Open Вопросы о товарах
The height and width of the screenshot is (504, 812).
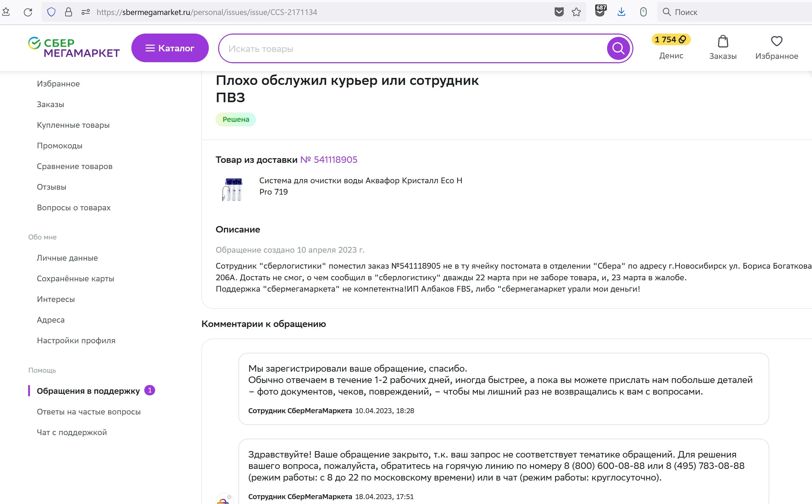tap(74, 208)
